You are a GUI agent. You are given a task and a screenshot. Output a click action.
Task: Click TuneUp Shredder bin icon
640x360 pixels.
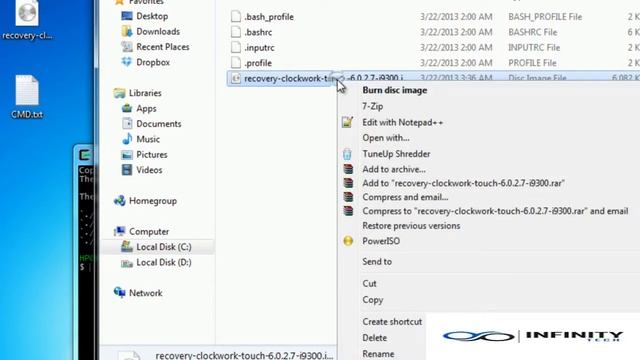[347, 154]
